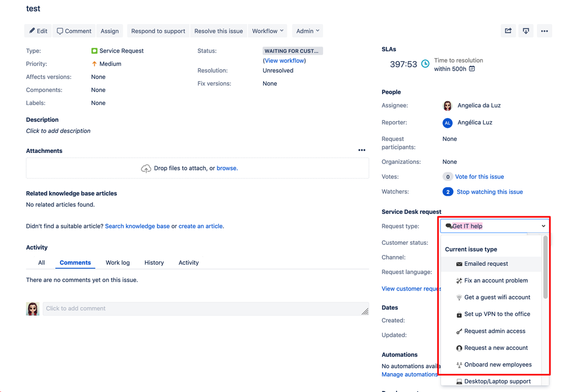This screenshot has width=570, height=392.
Task: Click the votes count badge
Action: click(448, 177)
